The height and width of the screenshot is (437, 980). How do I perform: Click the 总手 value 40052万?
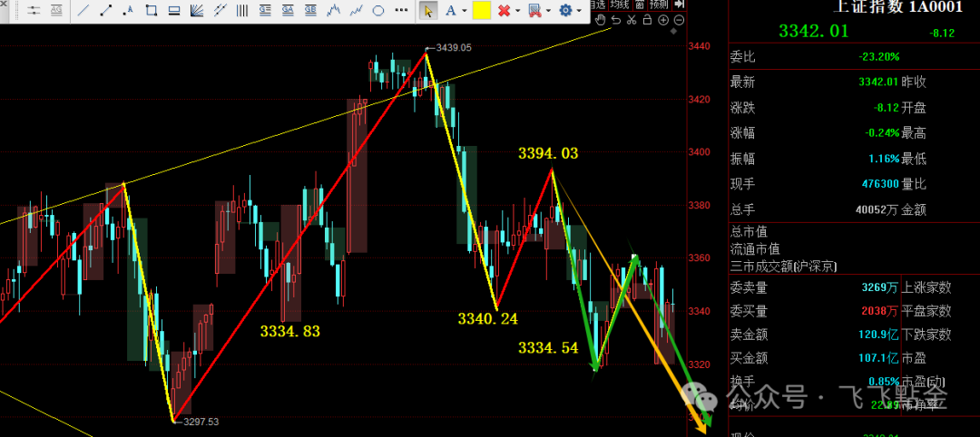[877, 210]
